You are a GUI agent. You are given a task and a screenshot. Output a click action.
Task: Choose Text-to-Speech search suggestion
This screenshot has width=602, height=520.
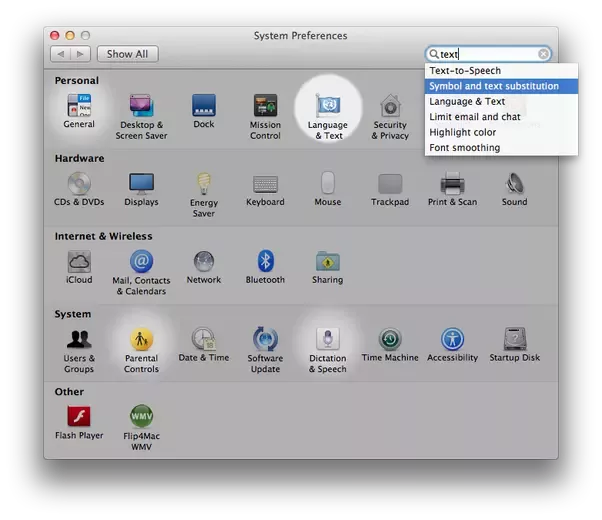pos(501,71)
